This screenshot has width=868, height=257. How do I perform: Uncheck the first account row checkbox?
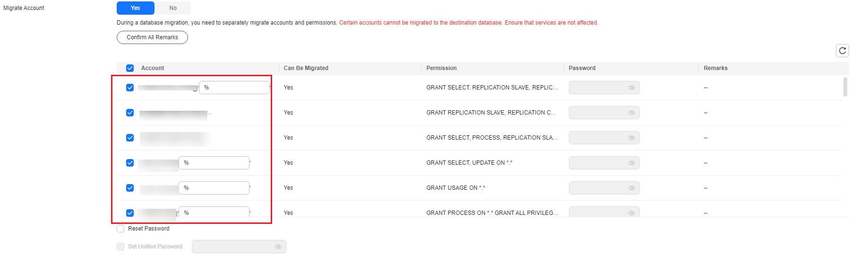pos(130,88)
